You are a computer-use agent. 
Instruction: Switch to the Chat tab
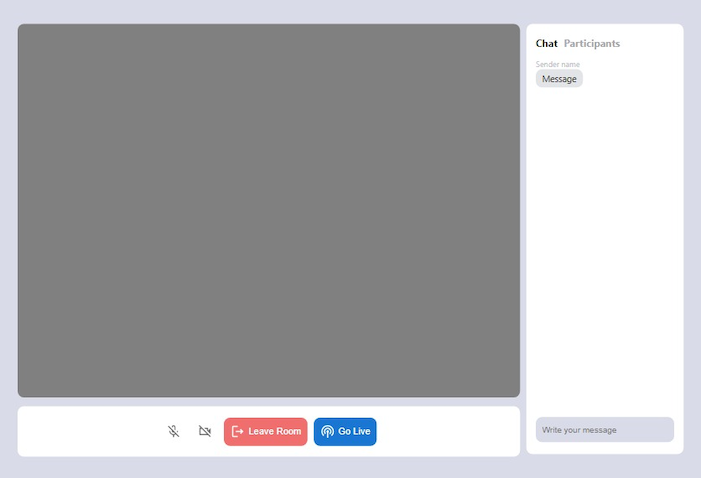546,43
